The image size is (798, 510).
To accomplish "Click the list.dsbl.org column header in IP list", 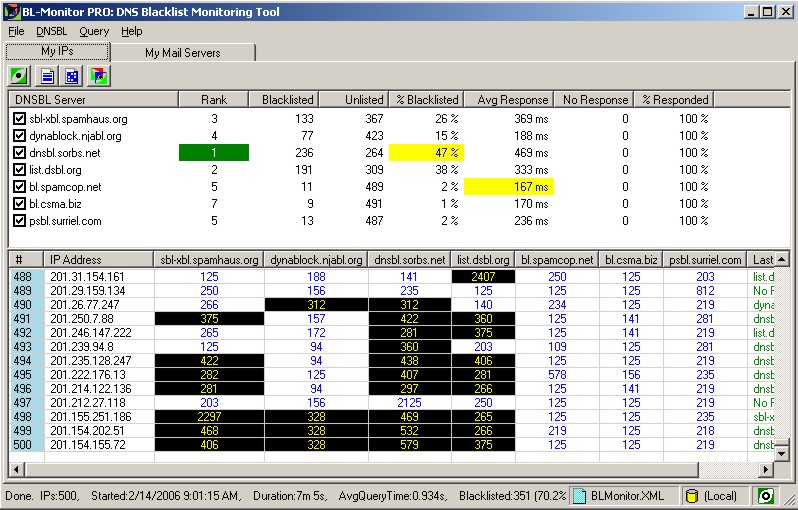I will [x=483, y=260].
